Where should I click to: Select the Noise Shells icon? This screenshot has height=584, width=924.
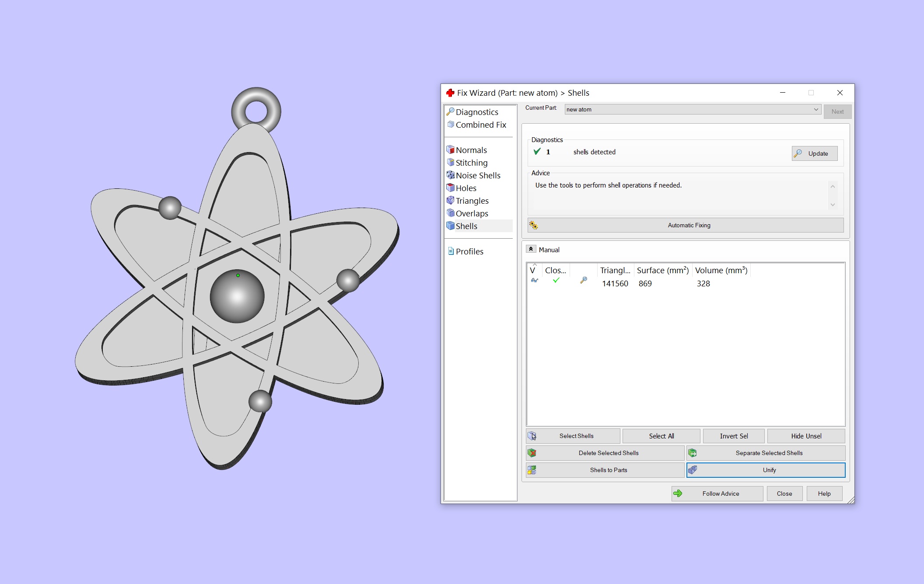pyautogui.click(x=450, y=175)
